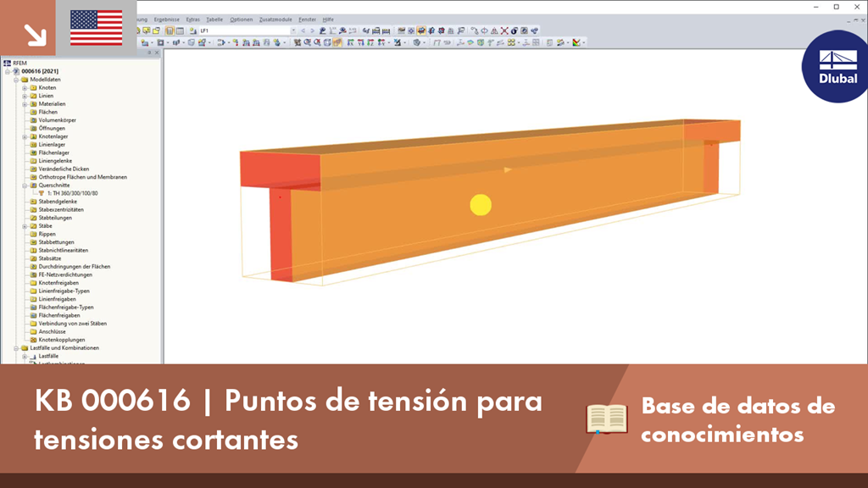Collapse Lastfälle und Kombinationen folder
The width and height of the screenshot is (868, 488).
pyautogui.click(x=16, y=348)
